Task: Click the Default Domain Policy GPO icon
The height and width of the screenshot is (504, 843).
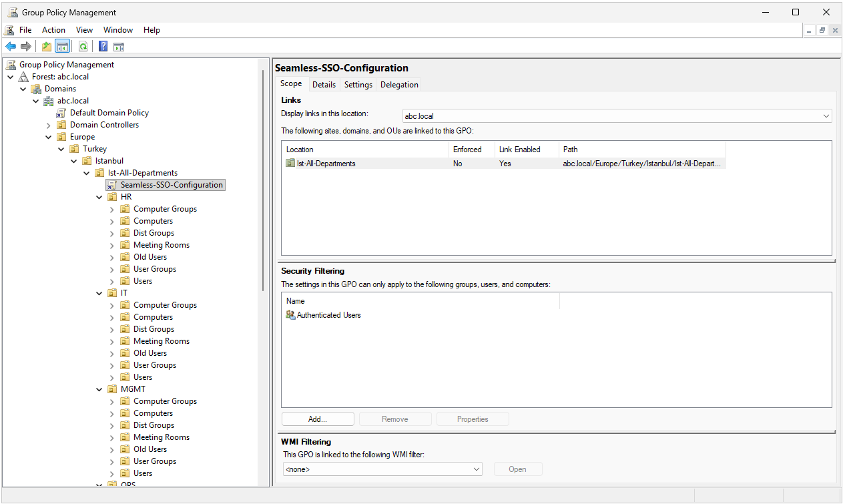Action: 61,113
